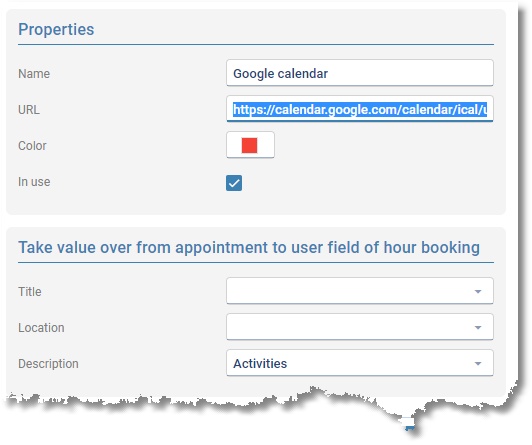Click the Title label
532x445 pixels.
(x=30, y=292)
